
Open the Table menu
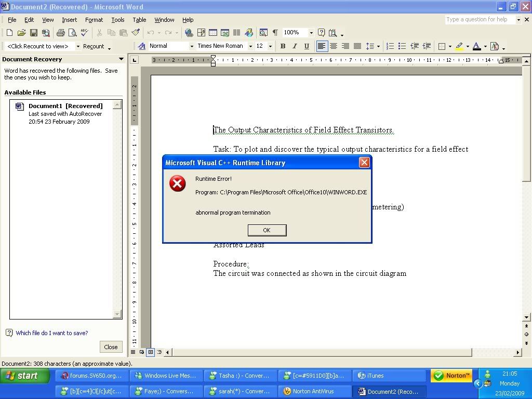[139, 20]
